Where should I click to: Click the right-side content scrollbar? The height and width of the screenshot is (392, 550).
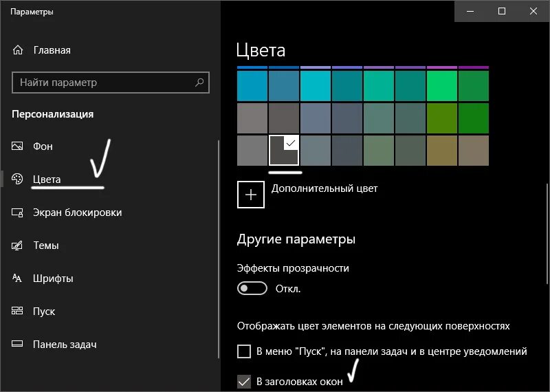pos(547,233)
